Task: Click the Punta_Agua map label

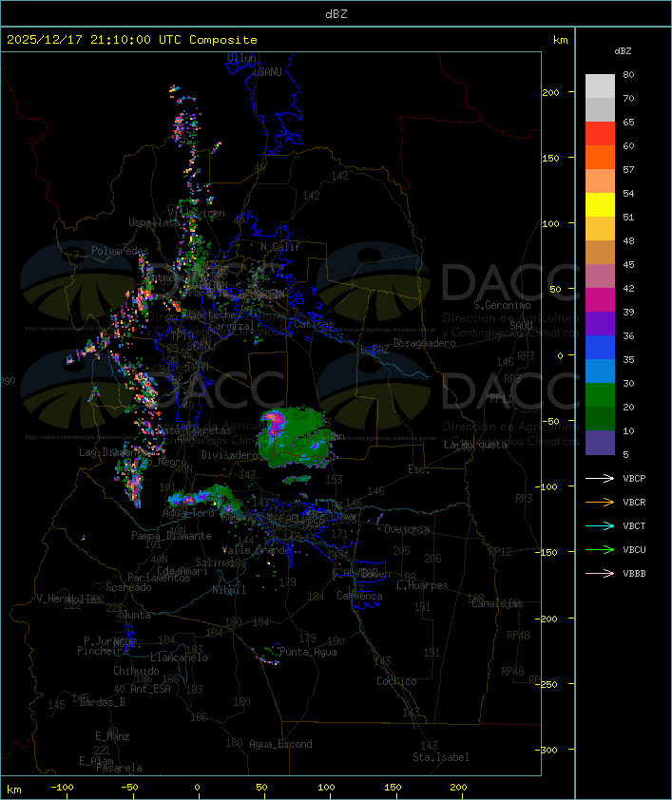Action: click(308, 652)
